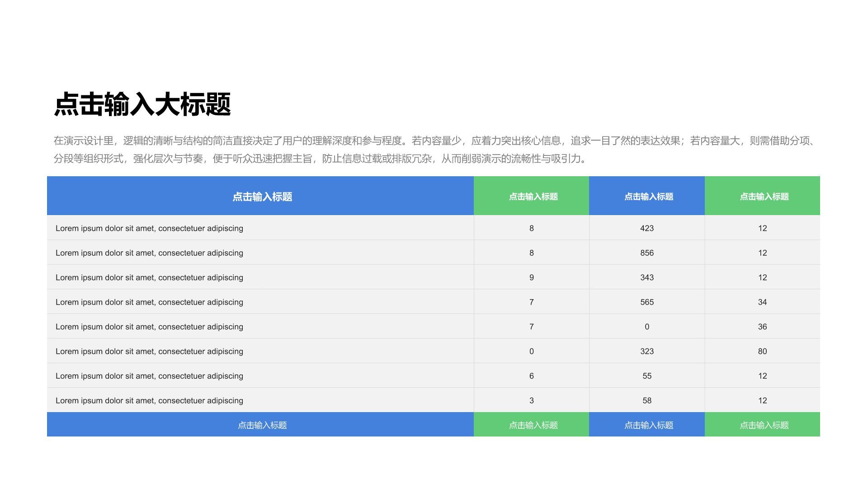Click the main title 点击输入大标题
This screenshot has width=868, height=488.
142,104
